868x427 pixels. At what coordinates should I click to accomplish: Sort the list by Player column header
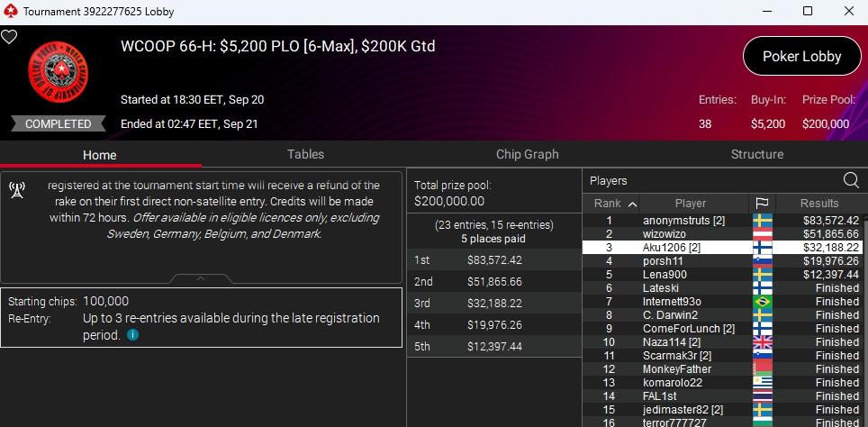pos(690,204)
